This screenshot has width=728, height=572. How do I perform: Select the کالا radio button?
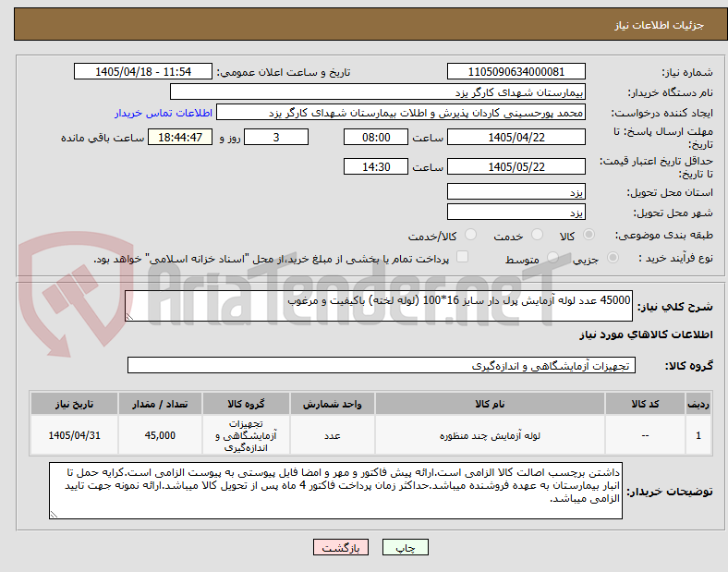pos(588,235)
